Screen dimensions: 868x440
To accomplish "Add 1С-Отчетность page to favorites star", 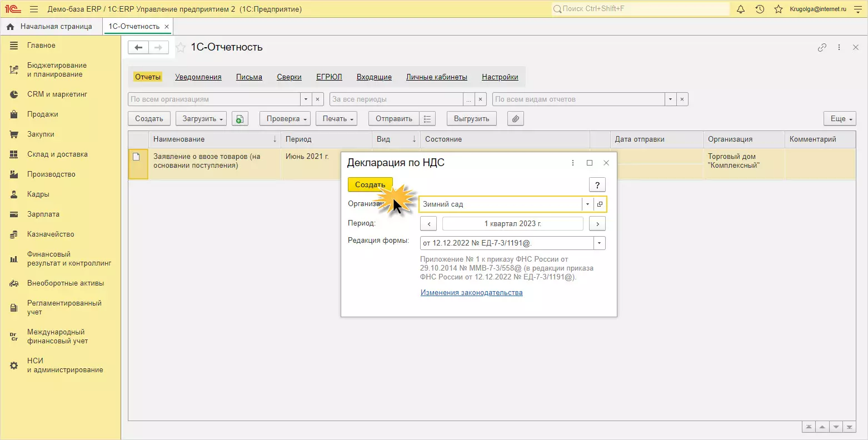I will 180,48.
